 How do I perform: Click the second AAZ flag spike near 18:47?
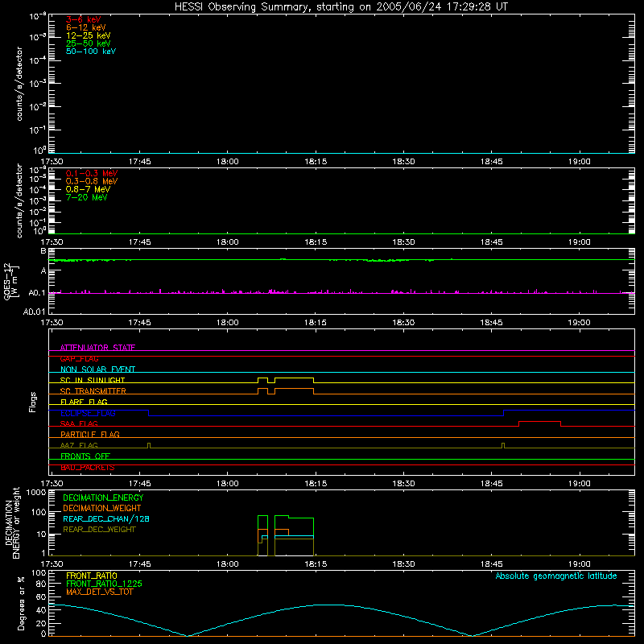point(503,445)
